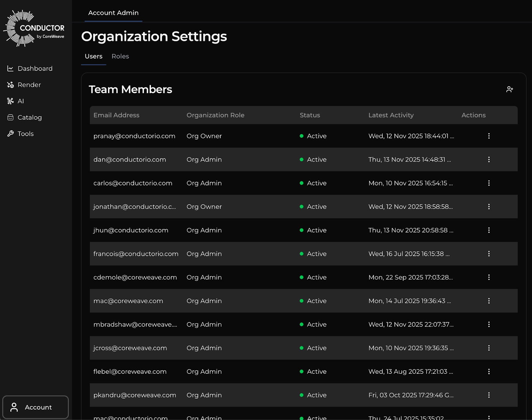Go to Render in the sidebar
Viewport: 532px width, 420px height.
(29, 85)
